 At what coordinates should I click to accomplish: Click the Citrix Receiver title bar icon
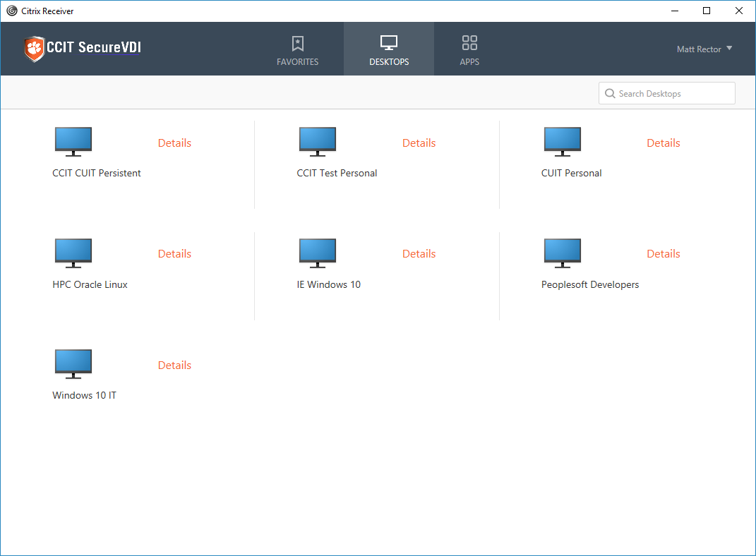coord(12,11)
